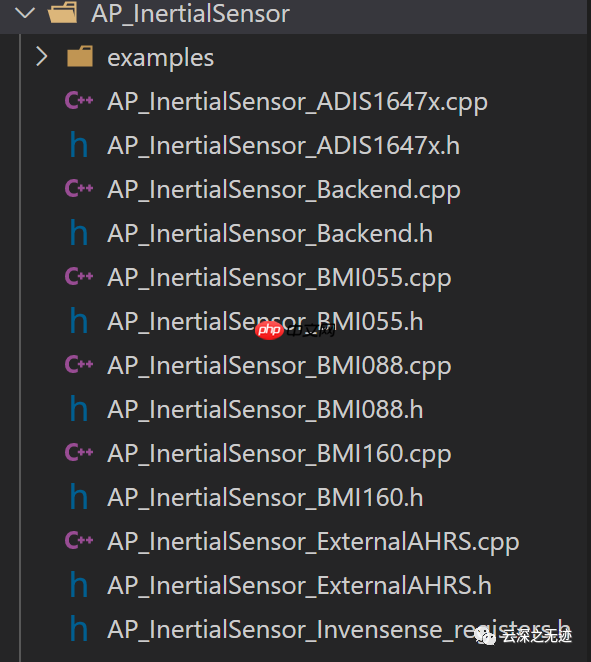Click the open folder icon of AP_InertialSensor

(62, 12)
